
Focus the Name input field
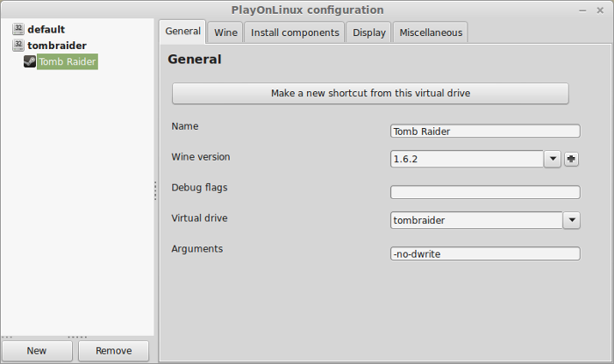click(485, 131)
